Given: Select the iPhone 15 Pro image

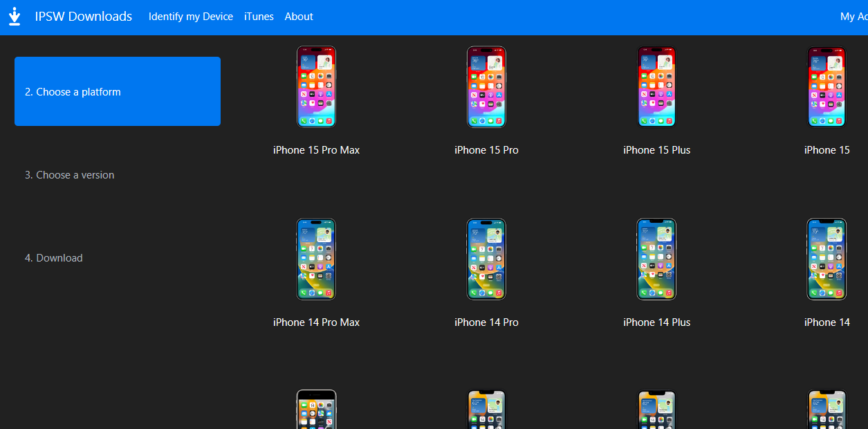Looking at the screenshot, I should tap(486, 87).
